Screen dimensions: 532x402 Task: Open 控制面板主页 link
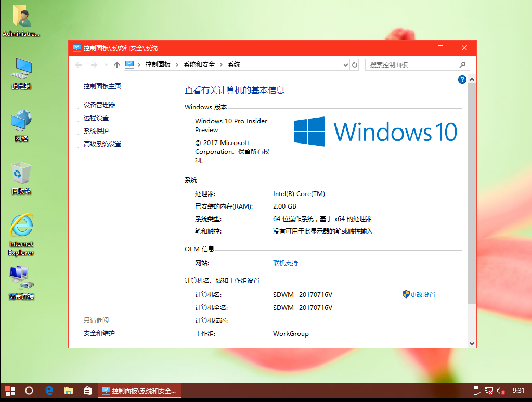(102, 86)
